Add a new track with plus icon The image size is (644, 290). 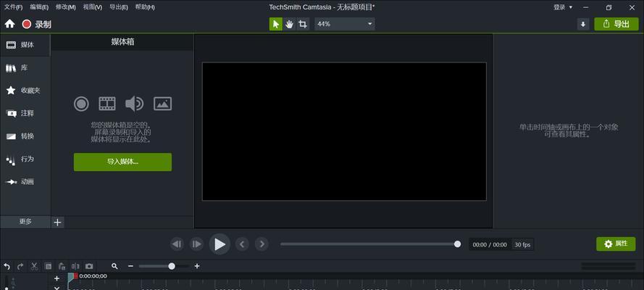[57, 278]
